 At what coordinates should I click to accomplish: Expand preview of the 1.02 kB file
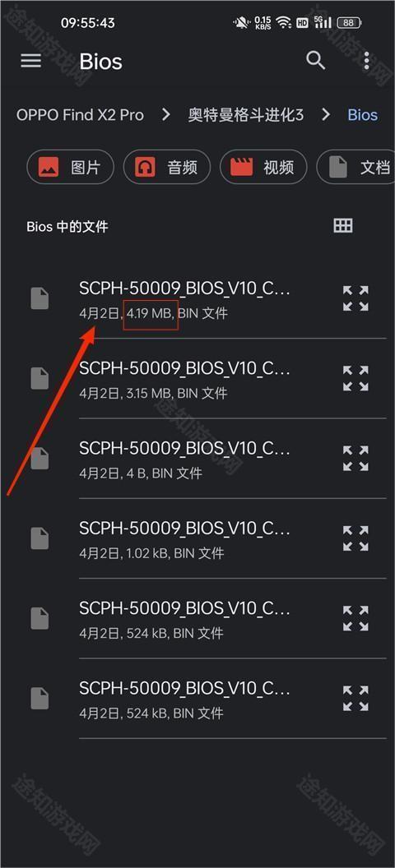[x=355, y=538]
